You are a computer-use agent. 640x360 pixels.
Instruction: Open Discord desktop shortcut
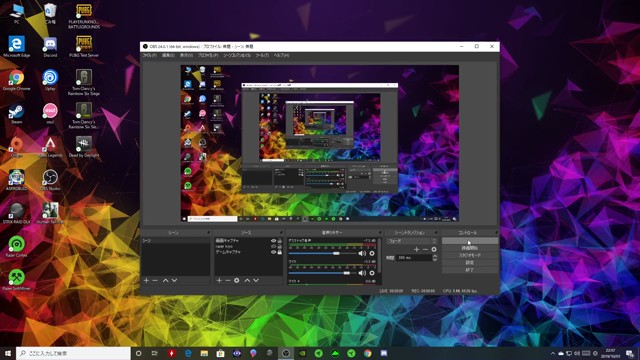coord(50,47)
